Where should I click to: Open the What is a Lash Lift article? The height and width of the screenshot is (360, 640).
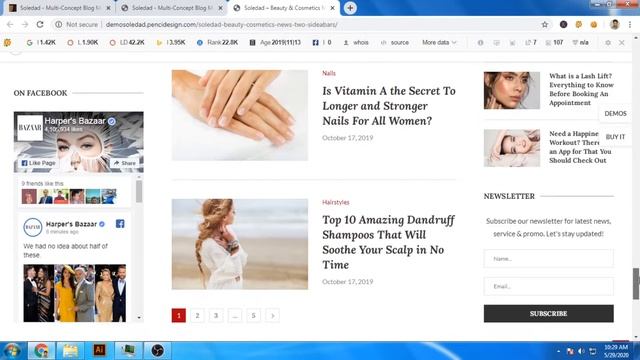pyautogui.click(x=581, y=89)
